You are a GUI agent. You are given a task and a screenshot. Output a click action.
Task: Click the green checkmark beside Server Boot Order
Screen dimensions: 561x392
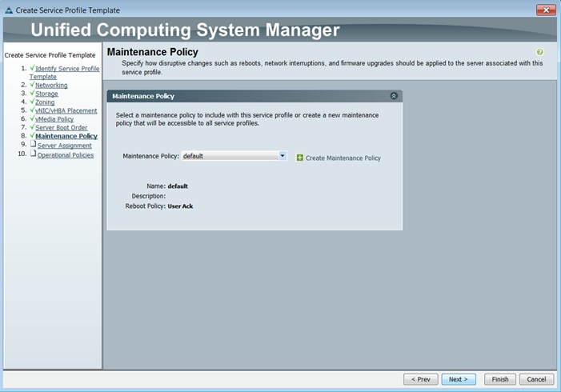(x=32, y=127)
